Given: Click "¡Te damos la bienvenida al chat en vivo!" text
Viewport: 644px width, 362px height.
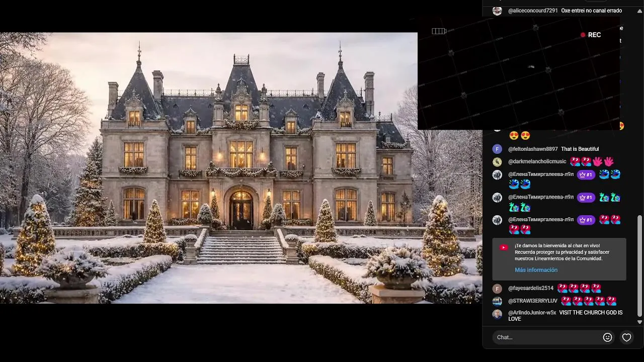Looking at the screenshot, I should 557,246.
